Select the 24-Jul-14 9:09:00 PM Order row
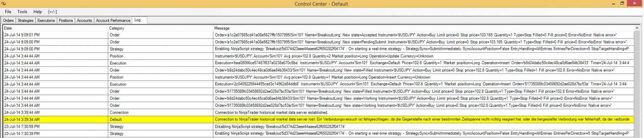The width and height of the screenshot is (644, 138). 319,42
